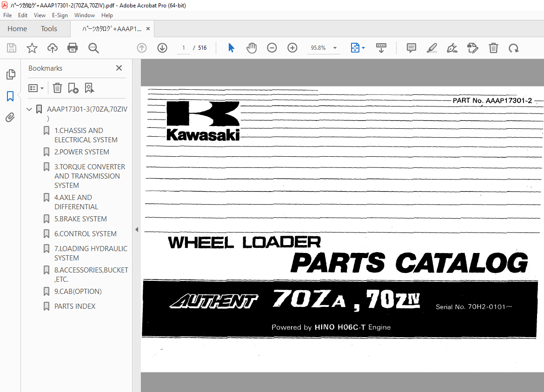The image size is (544, 392).
Task: Zoom out with minus icon
Action: 272,48
